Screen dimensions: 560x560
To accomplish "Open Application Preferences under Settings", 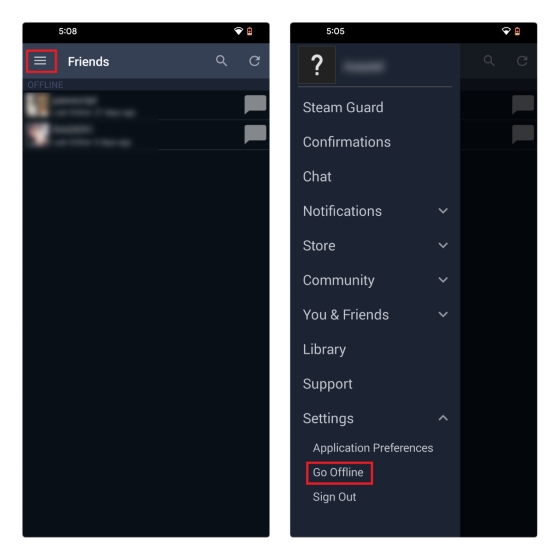I will 373,448.
